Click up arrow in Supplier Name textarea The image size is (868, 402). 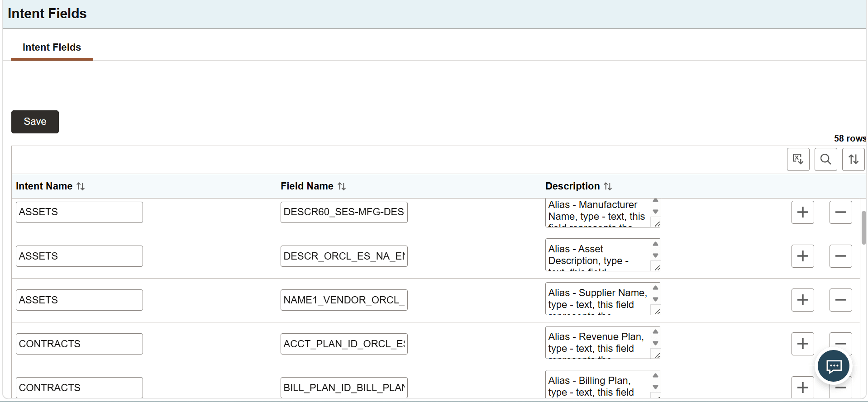tap(655, 288)
